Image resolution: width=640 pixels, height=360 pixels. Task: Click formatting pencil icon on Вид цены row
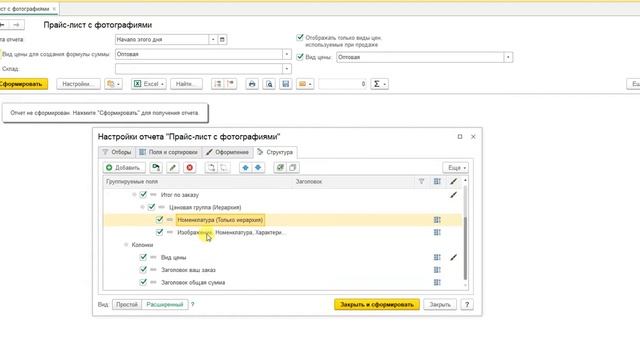453,258
